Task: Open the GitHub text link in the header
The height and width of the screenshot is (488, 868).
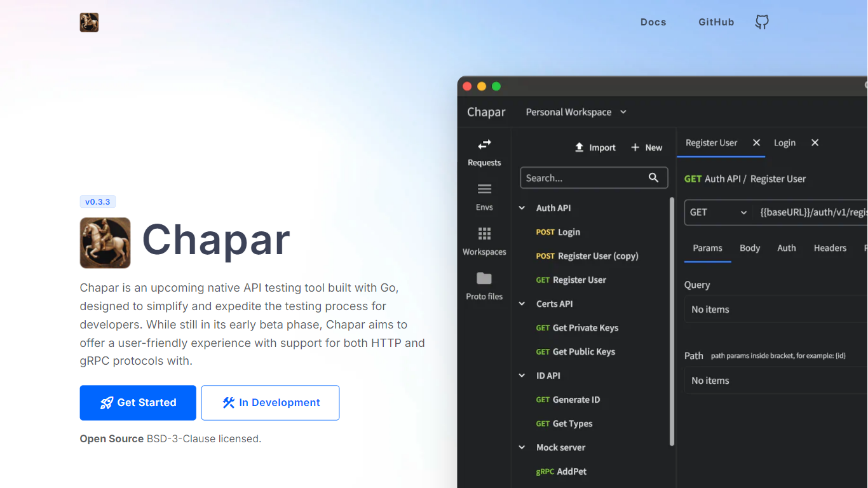Action: 716,22
